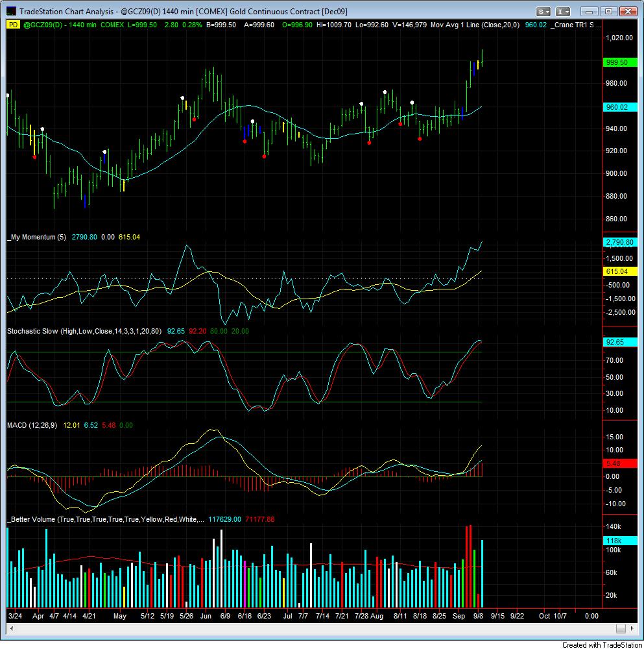Click the cyan 2,790.80 momentum value marker

click(620, 242)
